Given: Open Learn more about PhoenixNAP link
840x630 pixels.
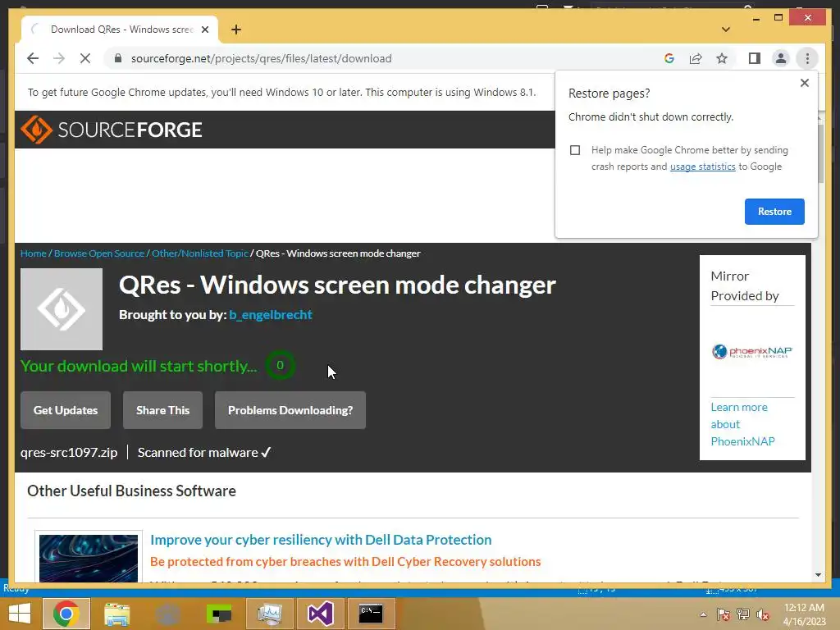Looking at the screenshot, I should [x=742, y=424].
